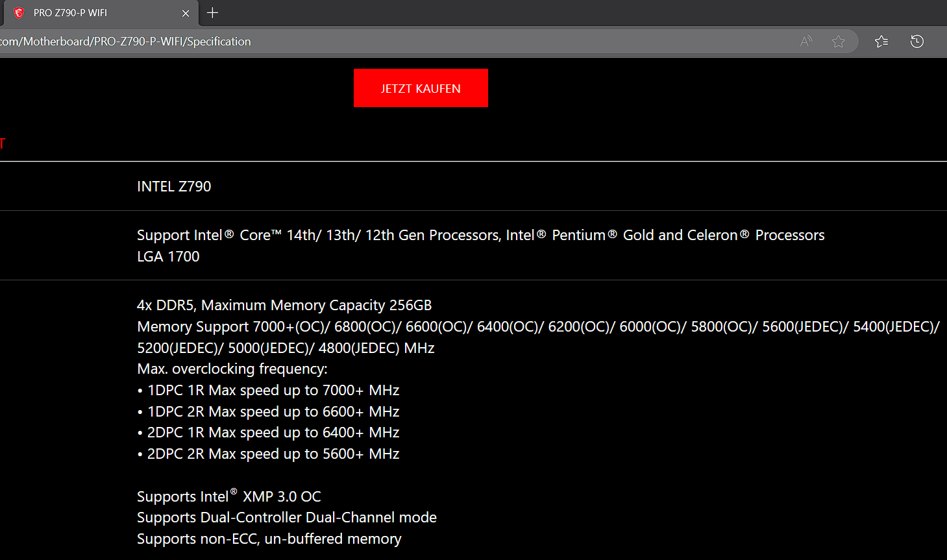
Task: Click the JETZT KAUFEN purchase button
Action: tap(421, 88)
